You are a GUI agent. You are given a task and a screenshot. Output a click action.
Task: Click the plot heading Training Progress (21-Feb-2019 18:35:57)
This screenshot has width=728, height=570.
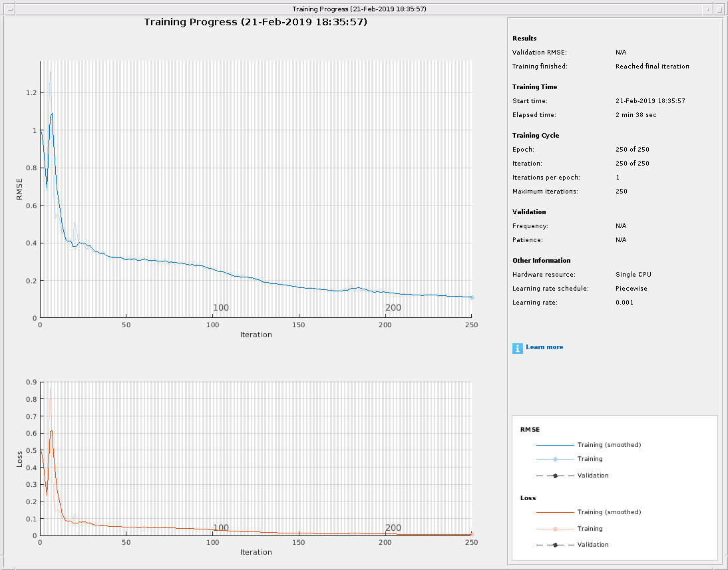click(256, 22)
